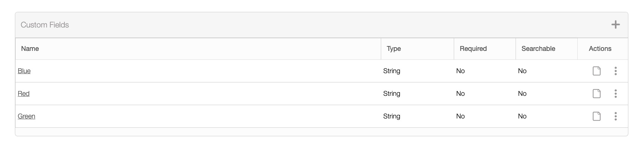Open the Red custom field link
The image size is (644, 153).
[23, 94]
